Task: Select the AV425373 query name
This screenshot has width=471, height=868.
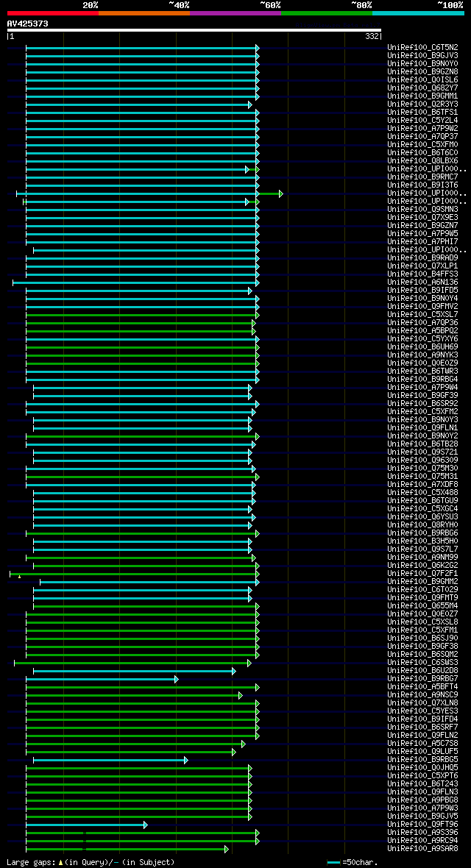Action: click(28, 24)
